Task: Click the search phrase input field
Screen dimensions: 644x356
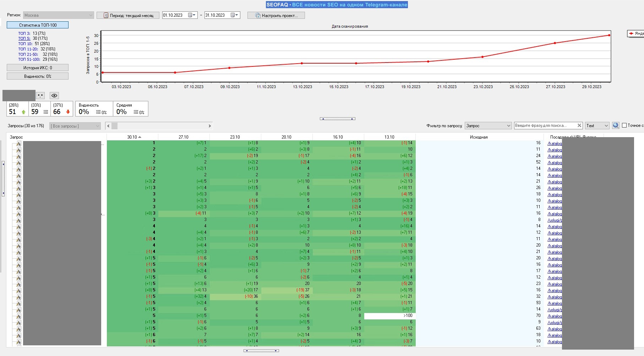Action: [544, 125]
